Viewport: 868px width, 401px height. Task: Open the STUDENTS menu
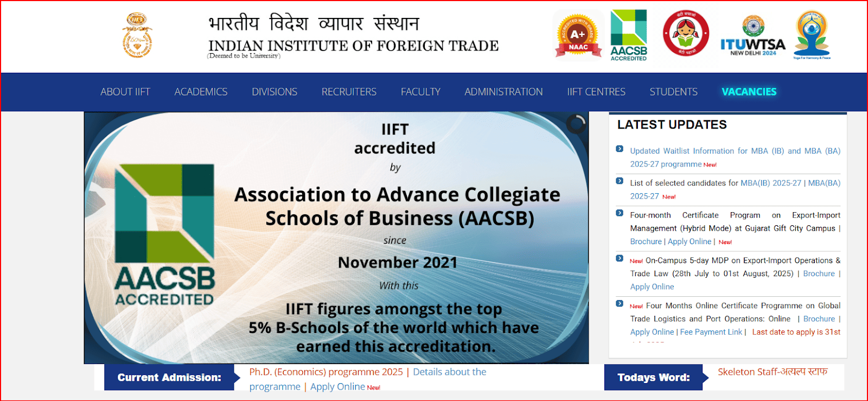(674, 92)
